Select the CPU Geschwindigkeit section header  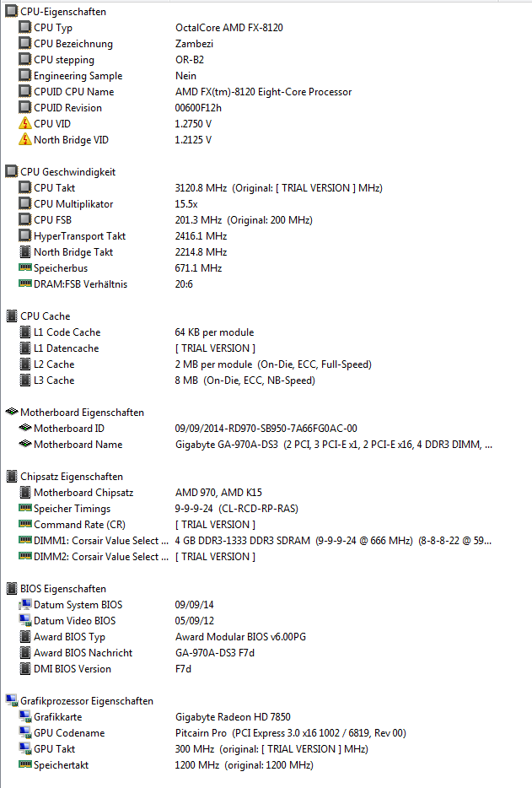[67, 172]
